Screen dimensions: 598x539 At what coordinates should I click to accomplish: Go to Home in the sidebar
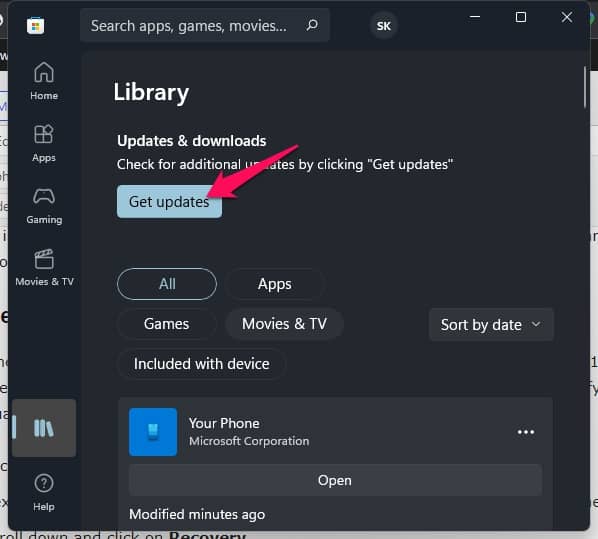tap(44, 81)
